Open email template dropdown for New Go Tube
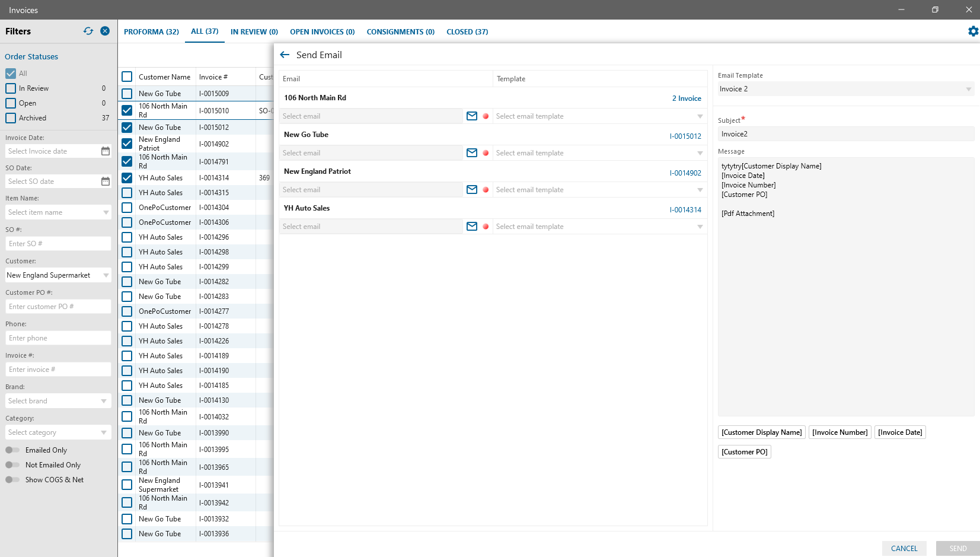 700,153
